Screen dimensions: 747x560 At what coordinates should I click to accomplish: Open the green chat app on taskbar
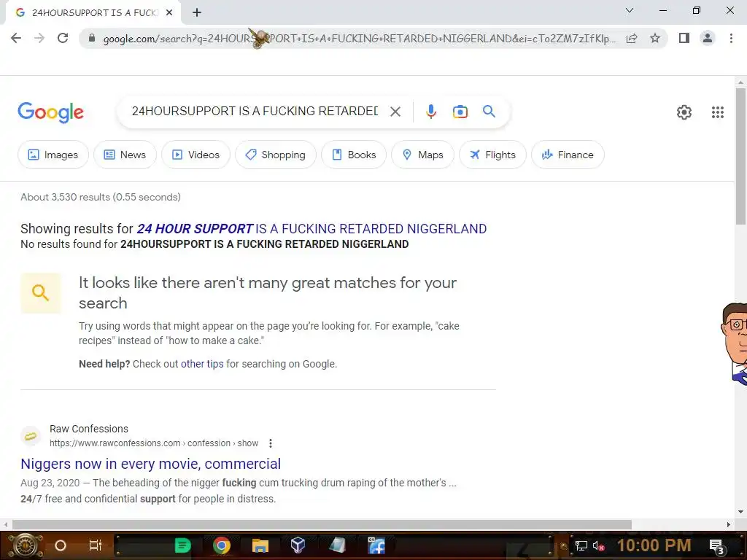pyautogui.click(x=182, y=545)
